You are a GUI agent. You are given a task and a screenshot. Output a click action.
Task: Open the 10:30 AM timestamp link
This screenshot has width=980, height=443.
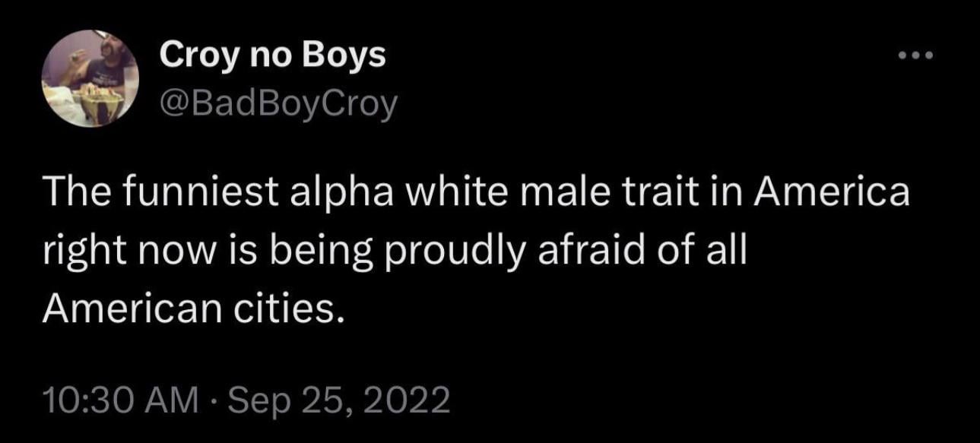[x=120, y=400]
